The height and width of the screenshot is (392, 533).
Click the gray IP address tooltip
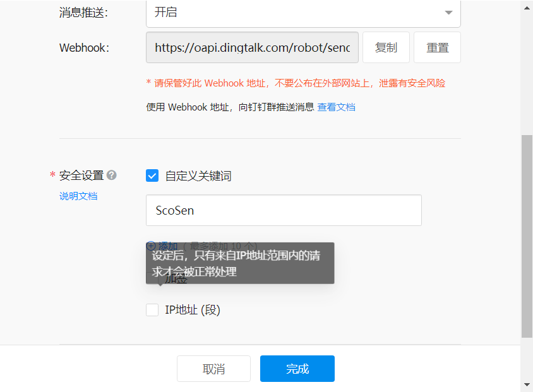pyautogui.click(x=240, y=263)
